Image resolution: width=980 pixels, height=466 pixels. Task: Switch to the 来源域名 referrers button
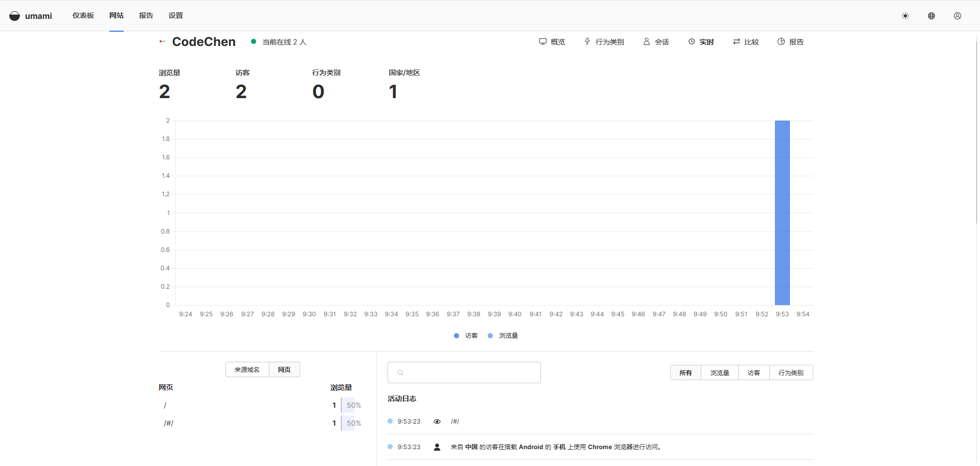click(247, 369)
